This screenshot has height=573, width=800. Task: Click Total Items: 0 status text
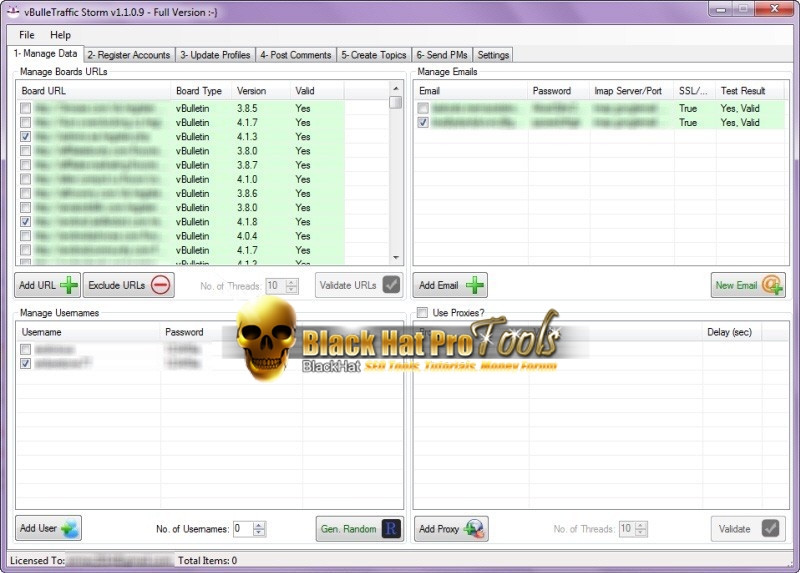point(207,560)
